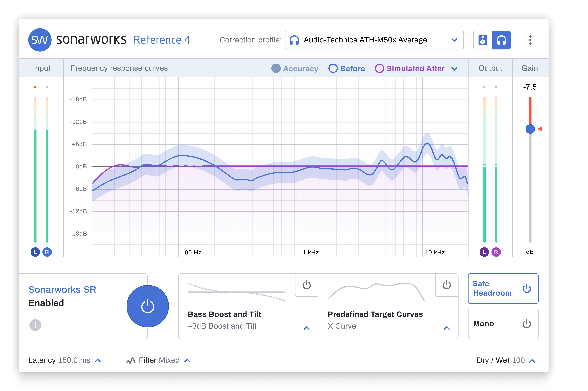Switch to headphone correction mode

[x=501, y=40]
